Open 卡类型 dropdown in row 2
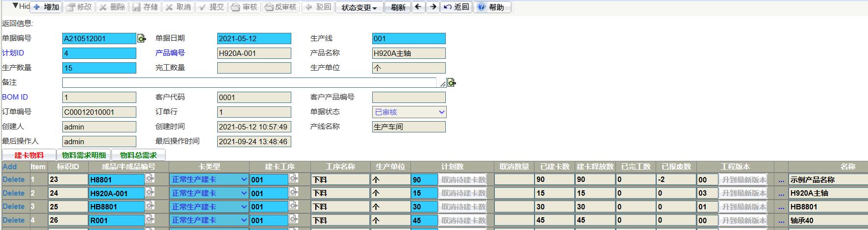The width and height of the screenshot is (868, 230). (x=209, y=193)
